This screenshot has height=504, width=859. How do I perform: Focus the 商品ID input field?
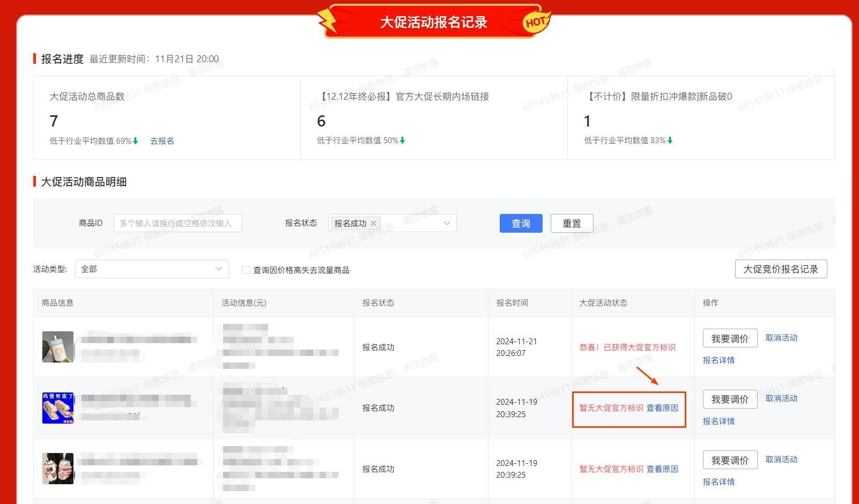tap(177, 224)
